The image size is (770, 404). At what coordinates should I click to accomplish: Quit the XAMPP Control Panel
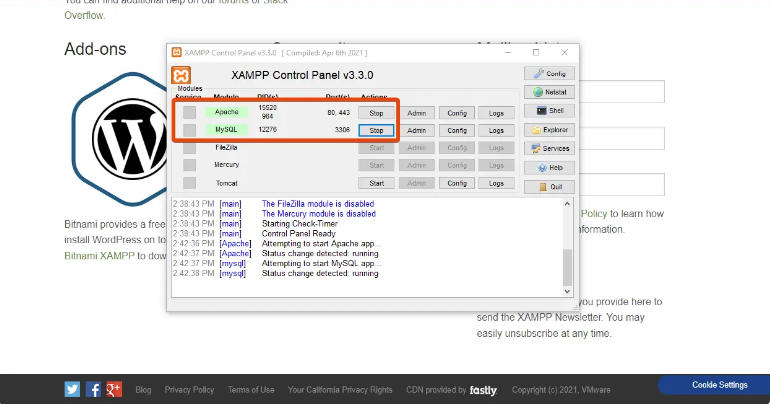coord(549,186)
